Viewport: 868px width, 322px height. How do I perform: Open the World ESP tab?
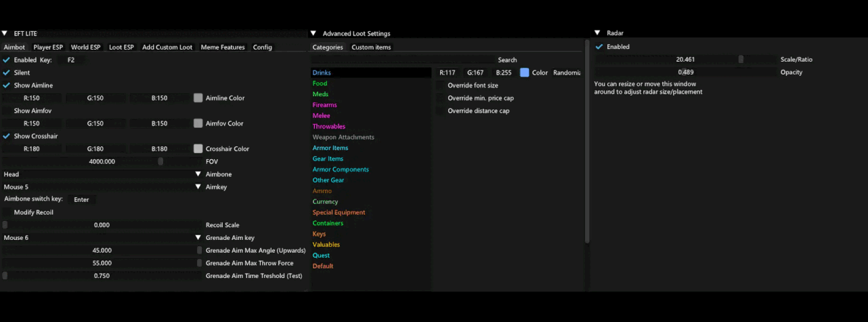(x=85, y=47)
